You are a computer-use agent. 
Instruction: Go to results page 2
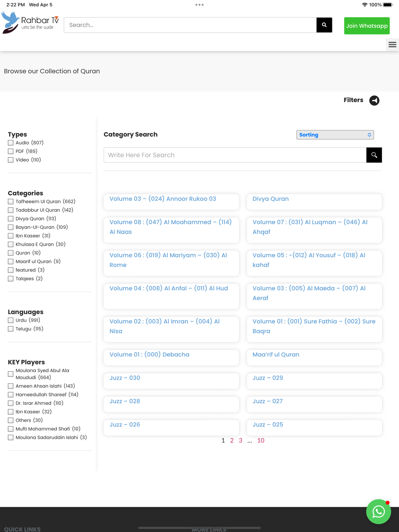(x=232, y=440)
